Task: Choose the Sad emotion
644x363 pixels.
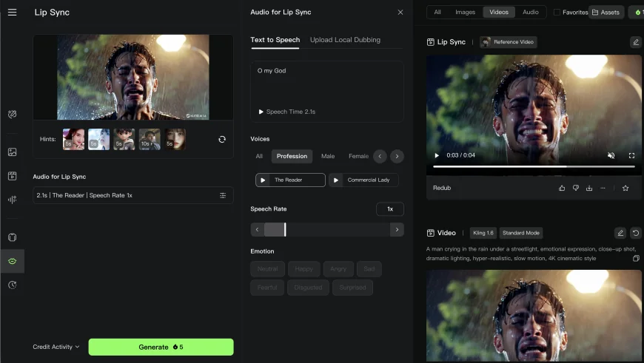Action: [369, 269]
